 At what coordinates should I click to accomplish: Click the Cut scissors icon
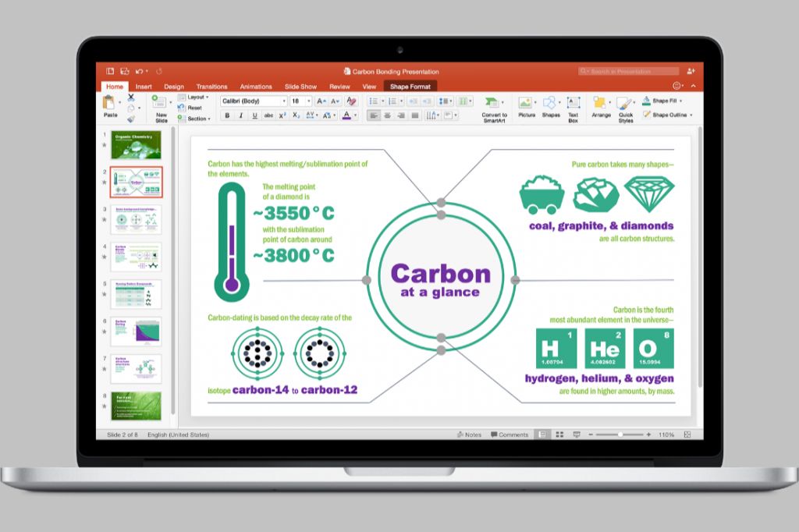(x=131, y=98)
